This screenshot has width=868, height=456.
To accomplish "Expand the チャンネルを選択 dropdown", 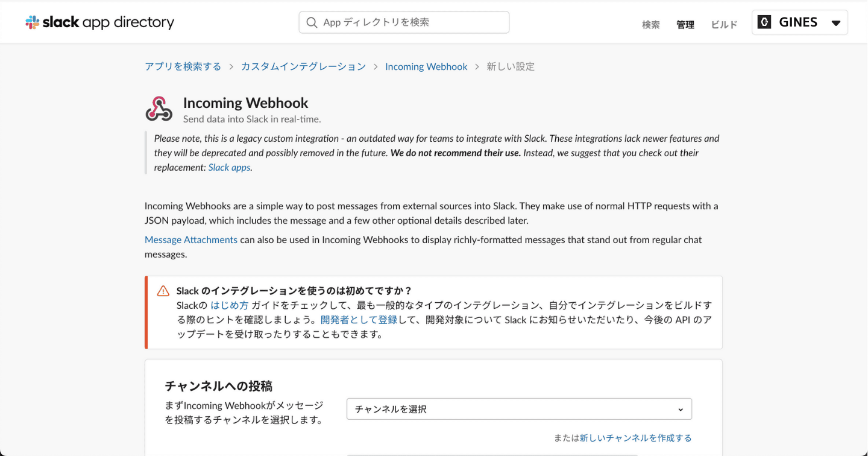I will 518,409.
